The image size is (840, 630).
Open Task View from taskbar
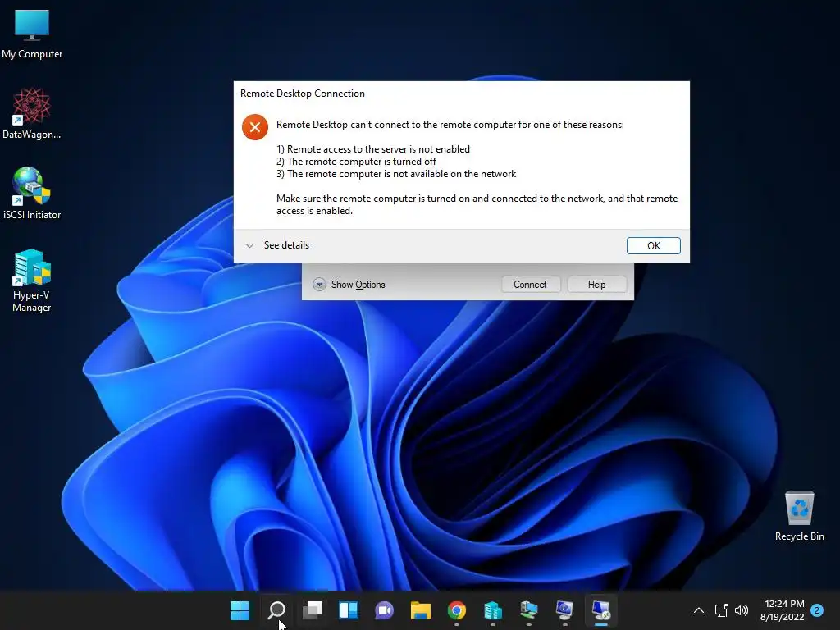(x=313, y=610)
